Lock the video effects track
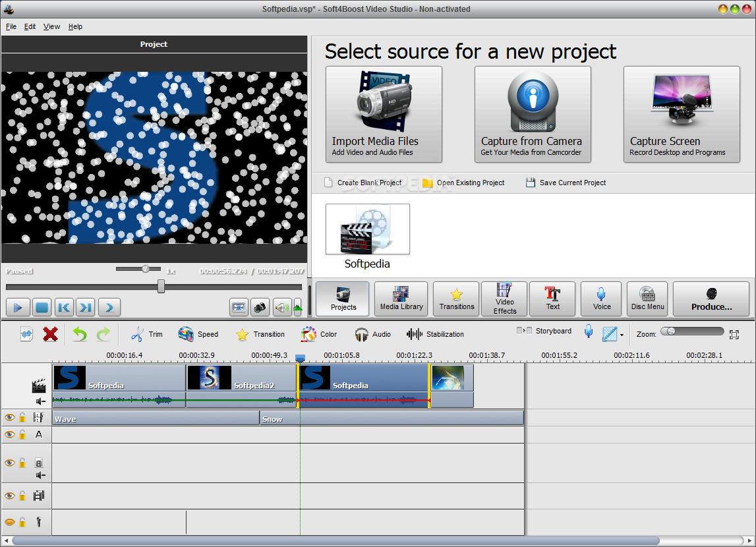756x547 pixels. [x=22, y=417]
